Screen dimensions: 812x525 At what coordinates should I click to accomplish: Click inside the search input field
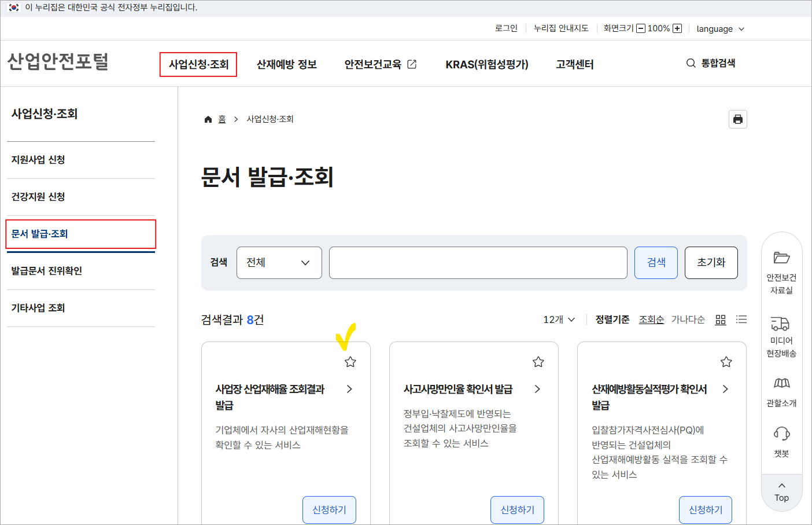coord(478,262)
